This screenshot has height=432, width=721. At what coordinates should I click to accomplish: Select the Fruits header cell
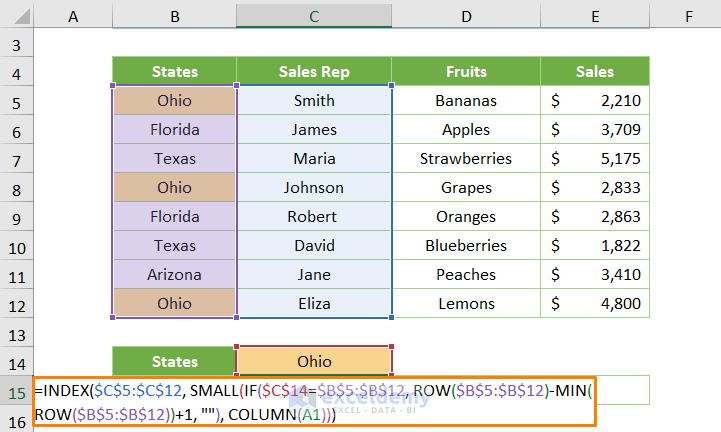point(466,72)
